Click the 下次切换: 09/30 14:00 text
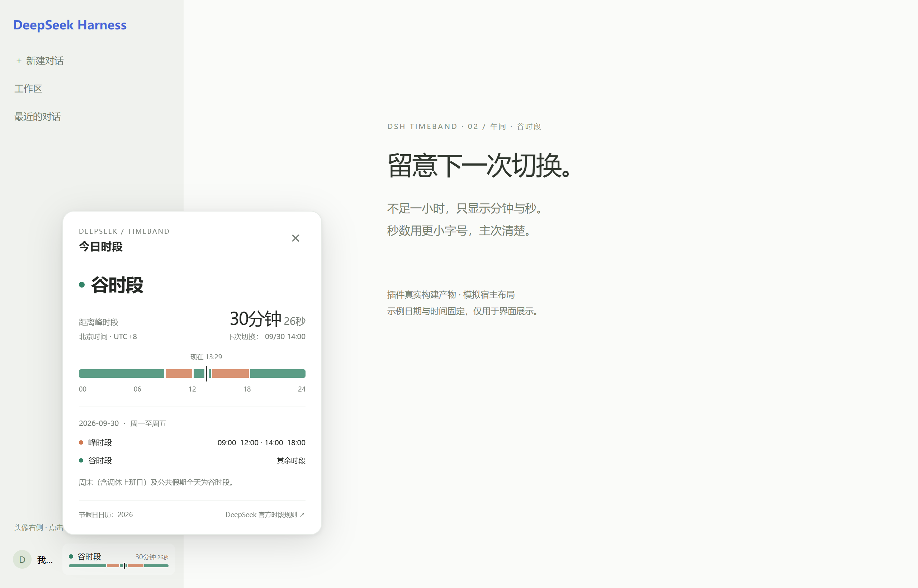This screenshot has height=588, width=918. (266, 336)
